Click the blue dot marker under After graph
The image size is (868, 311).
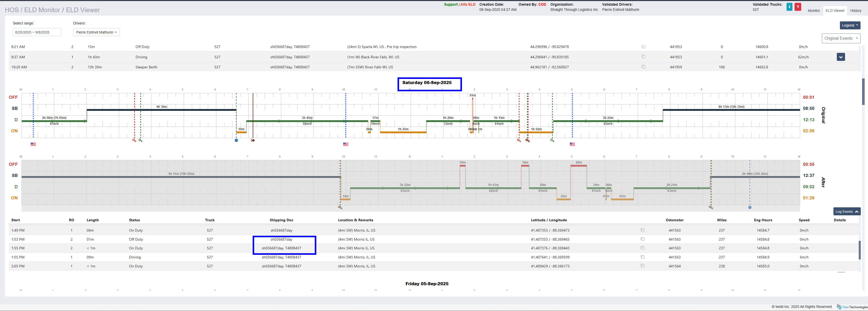(750, 207)
